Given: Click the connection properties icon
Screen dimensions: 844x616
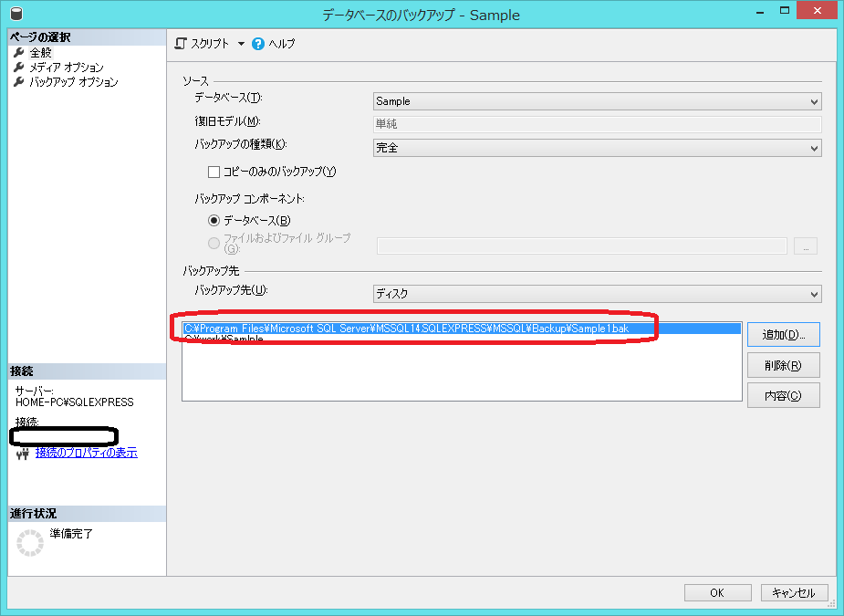Looking at the screenshot, I should (23, 454).
